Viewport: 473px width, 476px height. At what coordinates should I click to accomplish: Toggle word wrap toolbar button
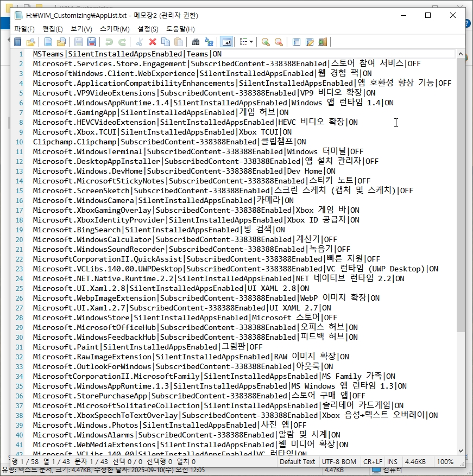pyautogui.click(x=226, y=42)
